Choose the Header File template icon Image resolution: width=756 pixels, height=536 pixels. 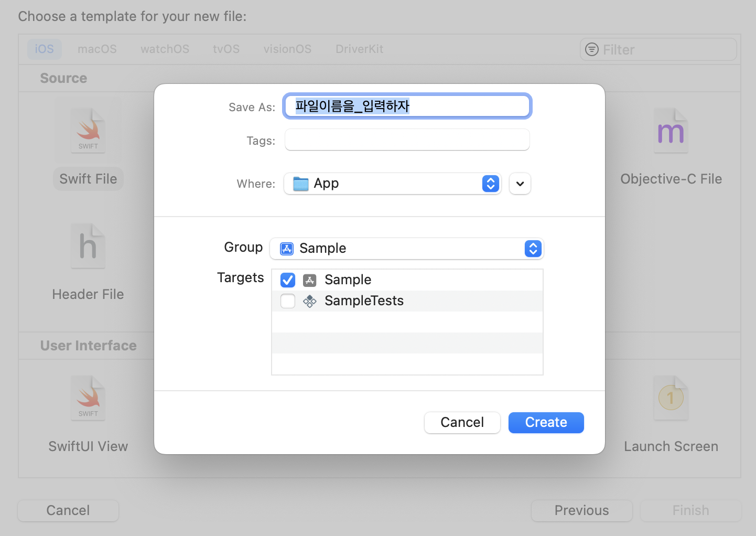click(88, 246)
